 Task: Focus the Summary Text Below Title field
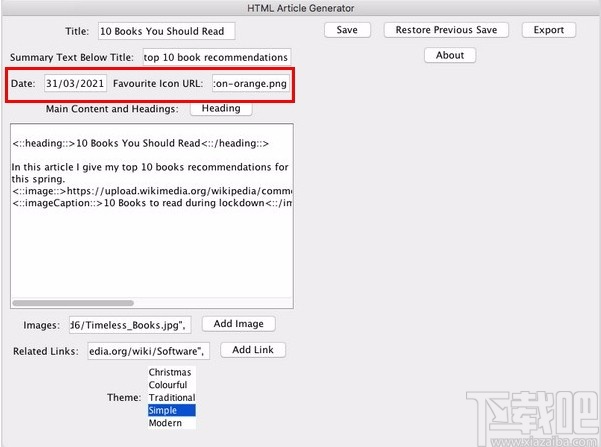click(217, 57)
